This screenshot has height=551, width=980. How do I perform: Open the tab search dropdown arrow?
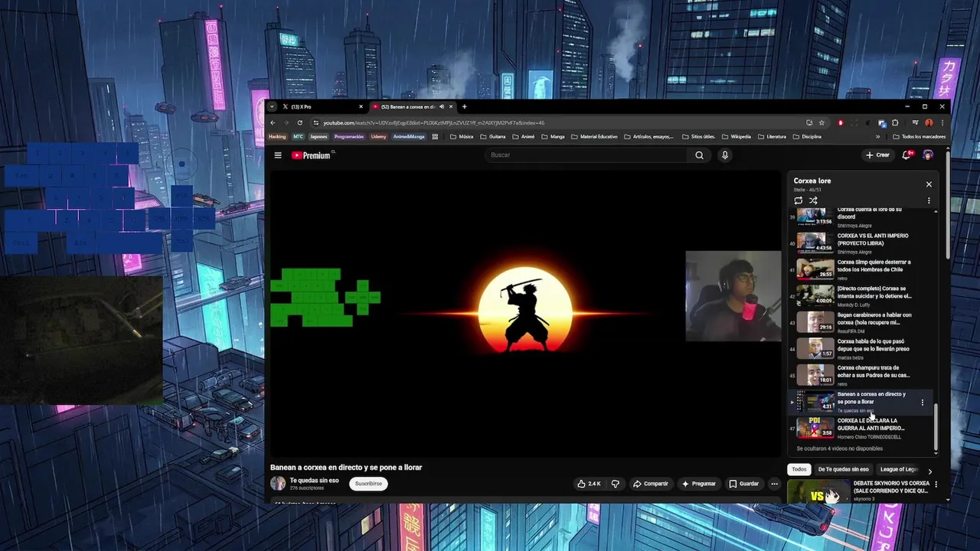click(272, 106)
